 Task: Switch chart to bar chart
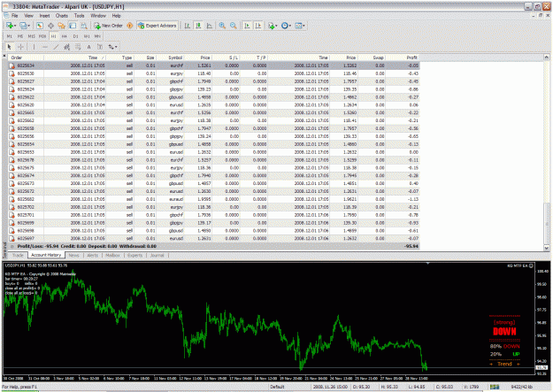(187, 26)
